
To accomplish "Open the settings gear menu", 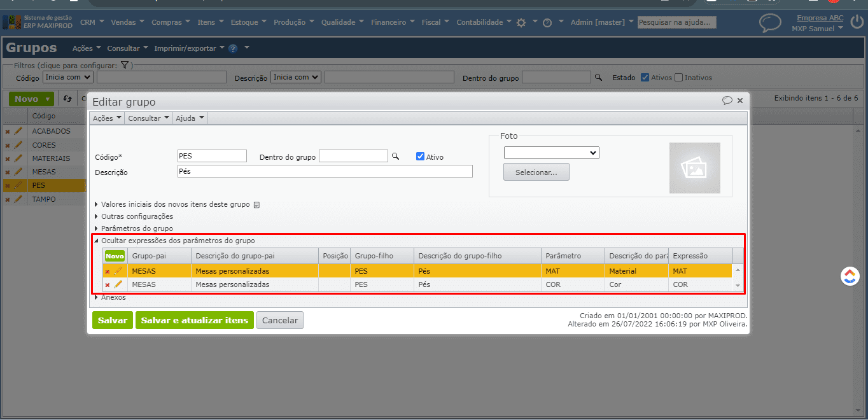I will 521,23.
